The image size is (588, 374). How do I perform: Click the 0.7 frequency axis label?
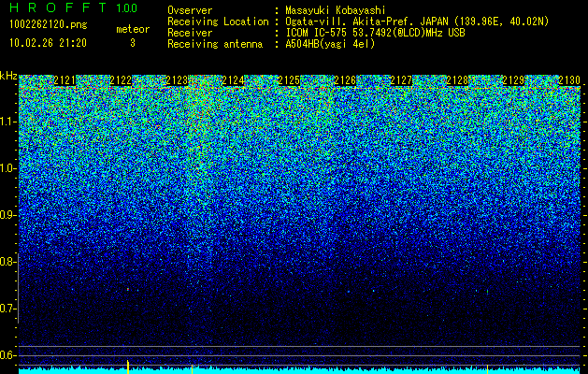(7, 309)
